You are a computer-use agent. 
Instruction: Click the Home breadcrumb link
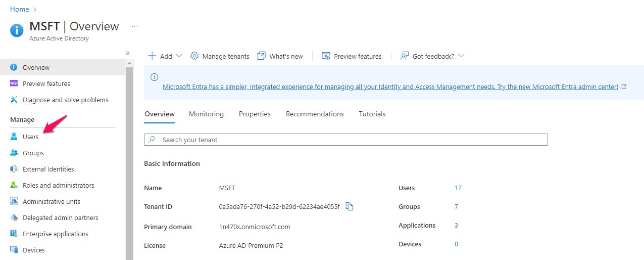pos(20,9)
